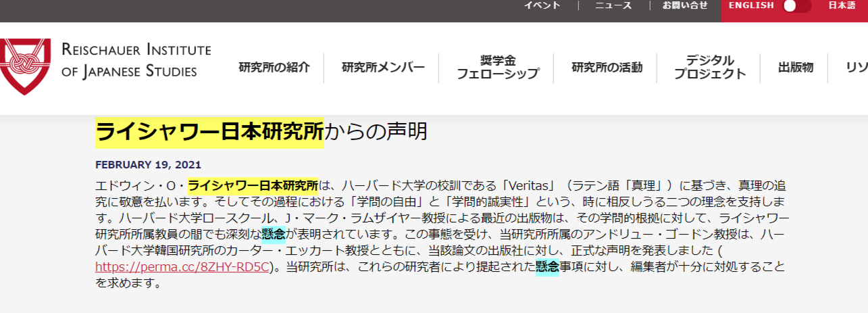Select the 日本語 language label

842,5
